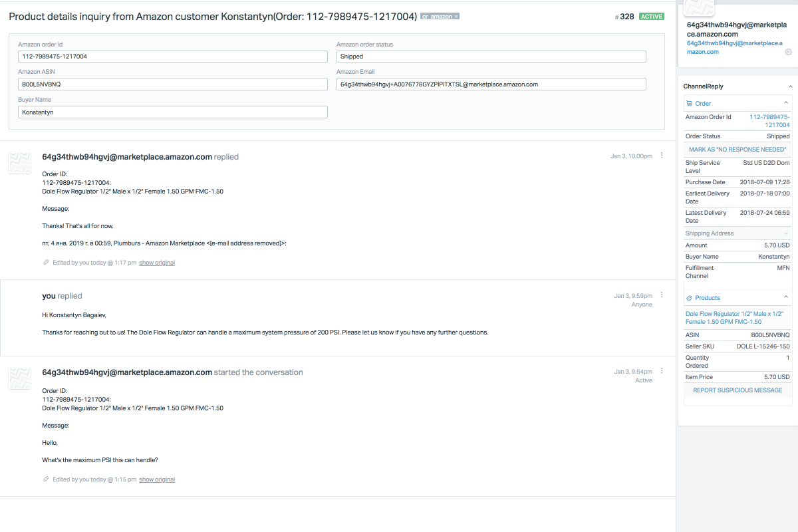Show original of message edited at 1:17 pm
Screen dimensions: 798x532
coord(157,263)
